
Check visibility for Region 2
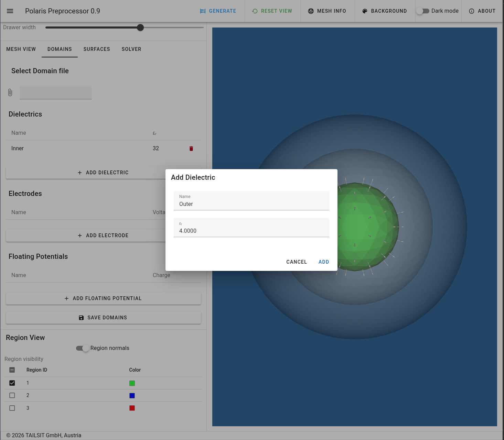pyautogui.click(x=12, y=395)
